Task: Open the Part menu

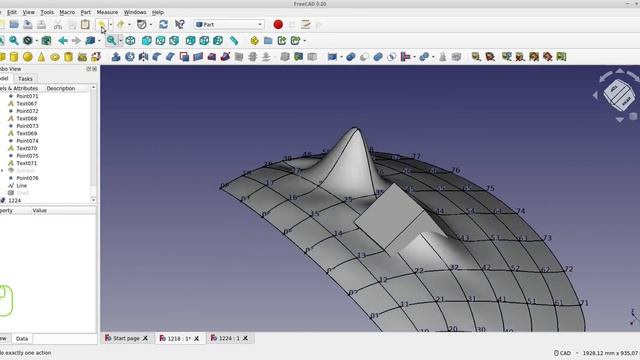Action: [x=86, y=12]
